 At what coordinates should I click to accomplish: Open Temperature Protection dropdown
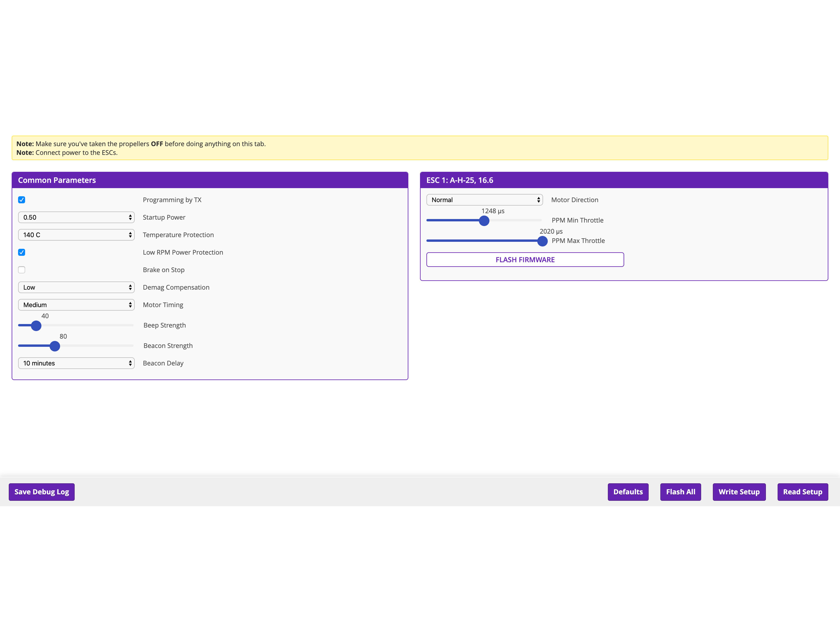[x=76, y=235]
